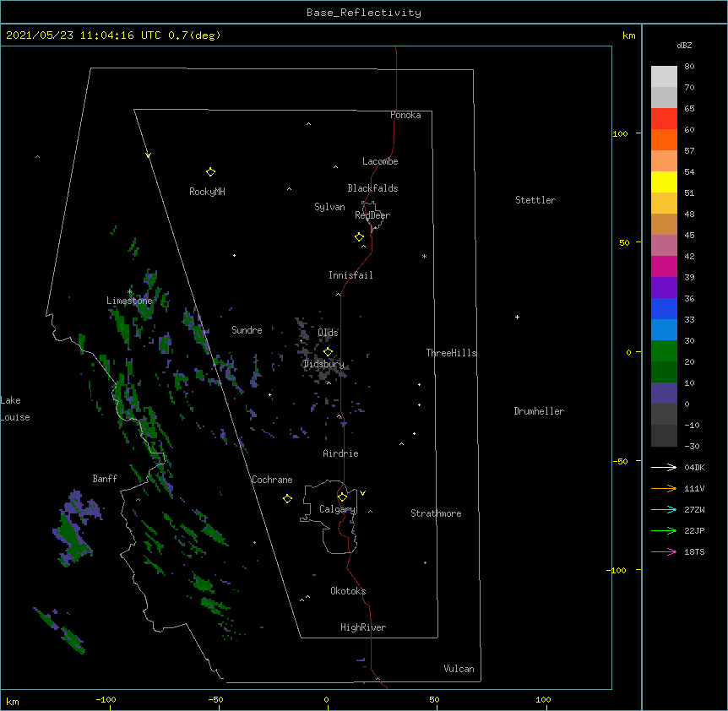The height and width of the screenshot is (711, 728).
Task: Pick the magenta 42-39 dBZ color swatch
Action: 664,266
